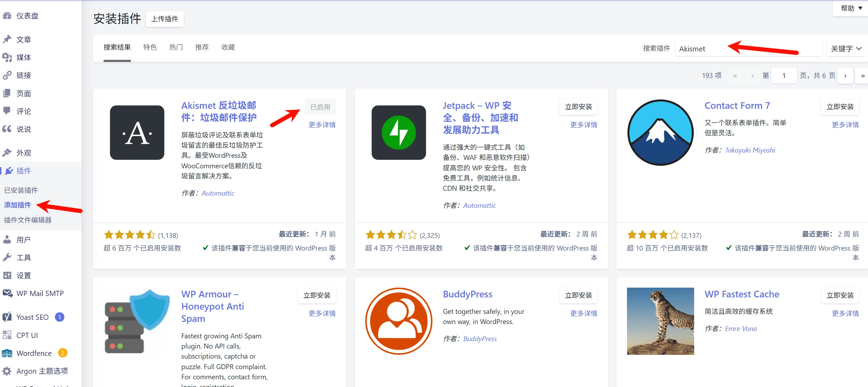Open 更多详情 for Contact Form 7

point(846,125)
